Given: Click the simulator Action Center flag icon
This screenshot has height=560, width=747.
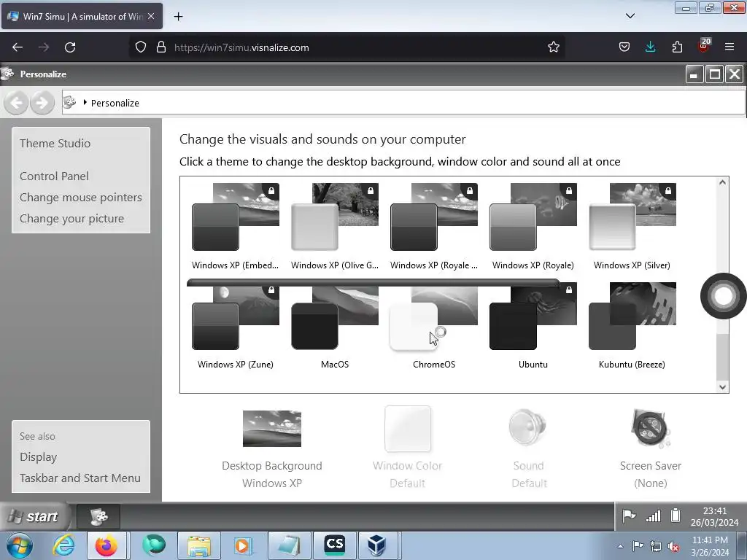Looking at the screenshot, I should pyautogui.click(x=630, y=516).
